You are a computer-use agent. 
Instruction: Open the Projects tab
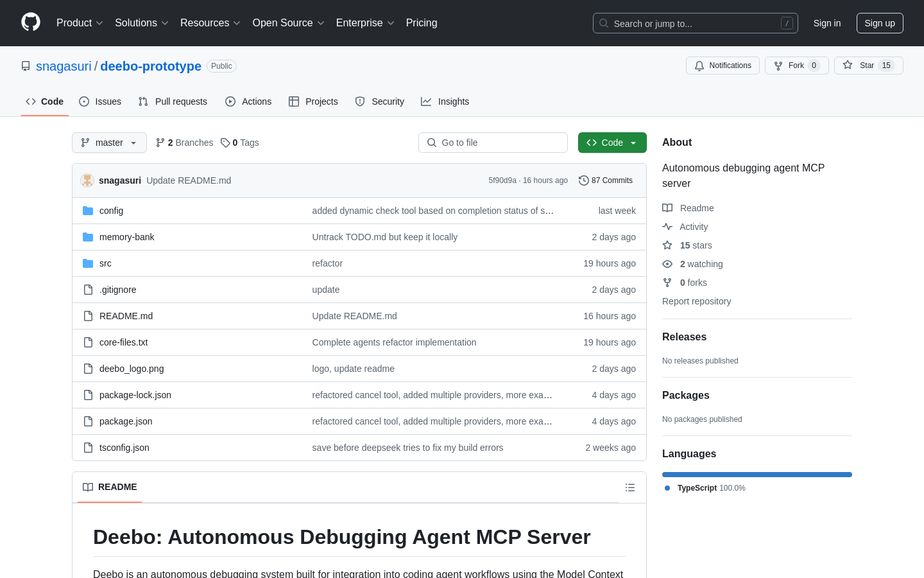tap(313, 101)
